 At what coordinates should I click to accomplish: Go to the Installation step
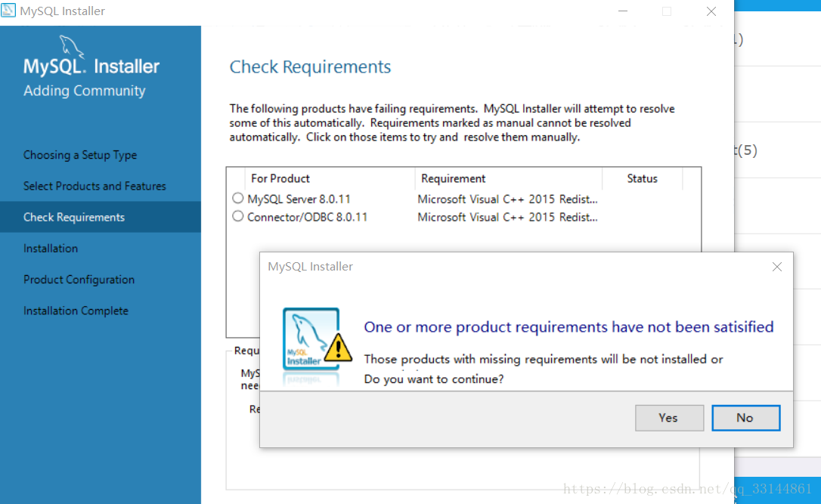(51, 248)
